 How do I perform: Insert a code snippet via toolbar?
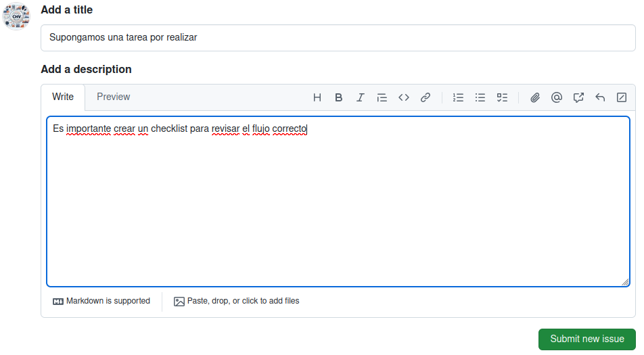point(404,97)
